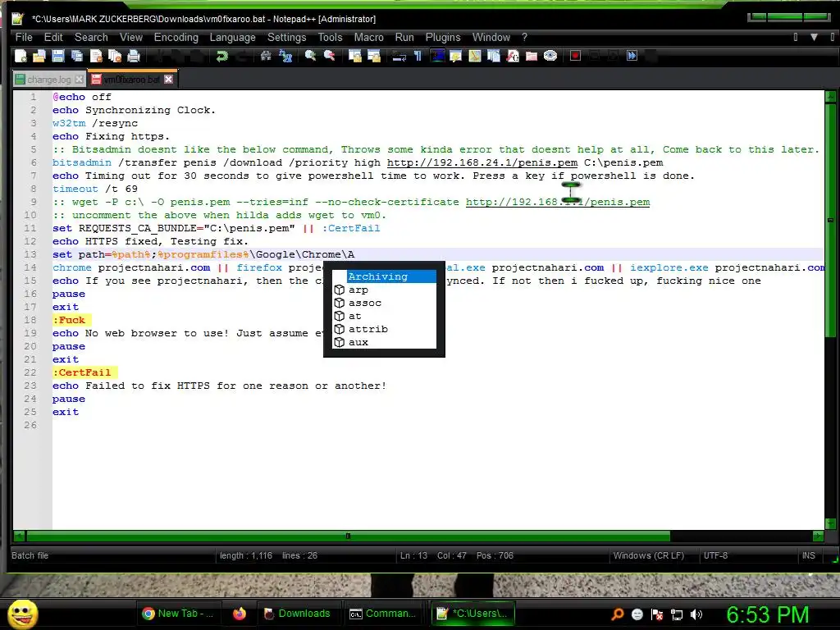Image resolution: width=840 pixels, height=630 pixels.
Task: Click the commented wget URL on line 9
Action: pos(558,202)
